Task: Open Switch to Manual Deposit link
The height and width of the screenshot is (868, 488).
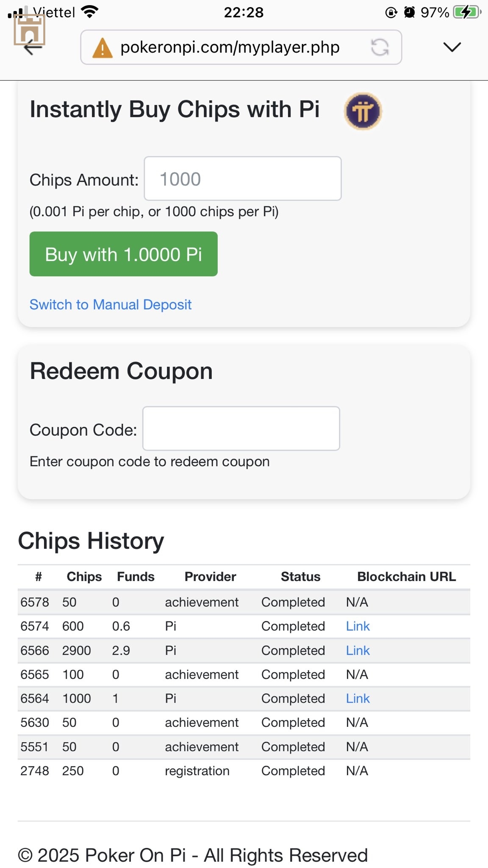Action: coord(111,304)
